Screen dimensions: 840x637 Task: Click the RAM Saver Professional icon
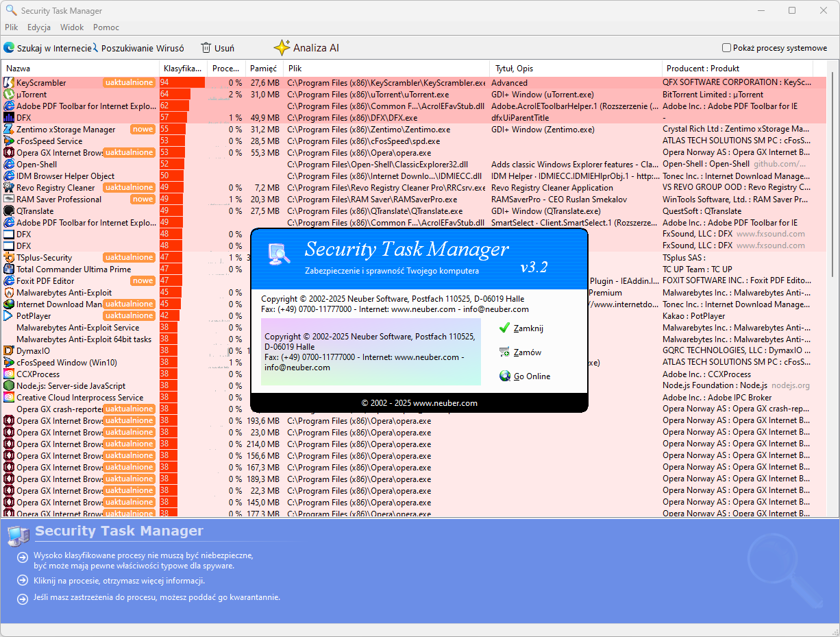(9, 200)
